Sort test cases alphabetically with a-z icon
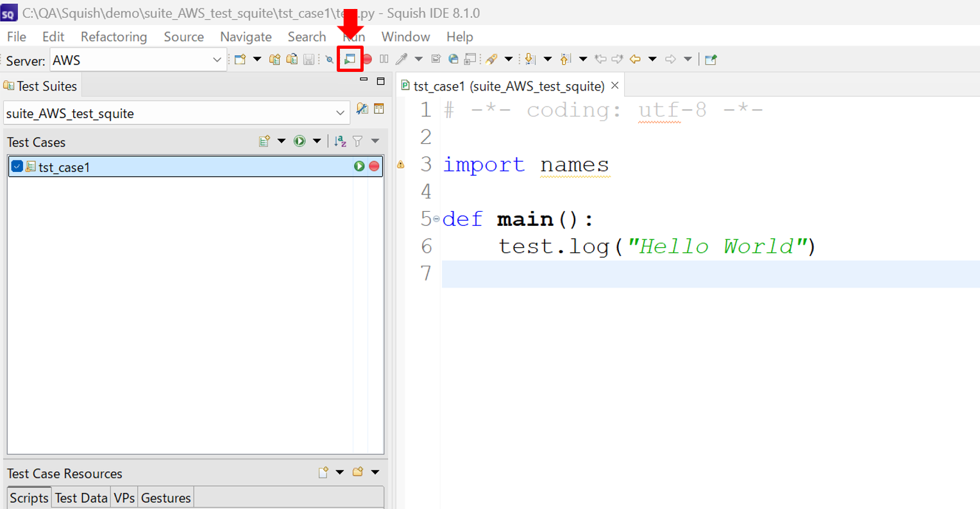 [341, 141]
